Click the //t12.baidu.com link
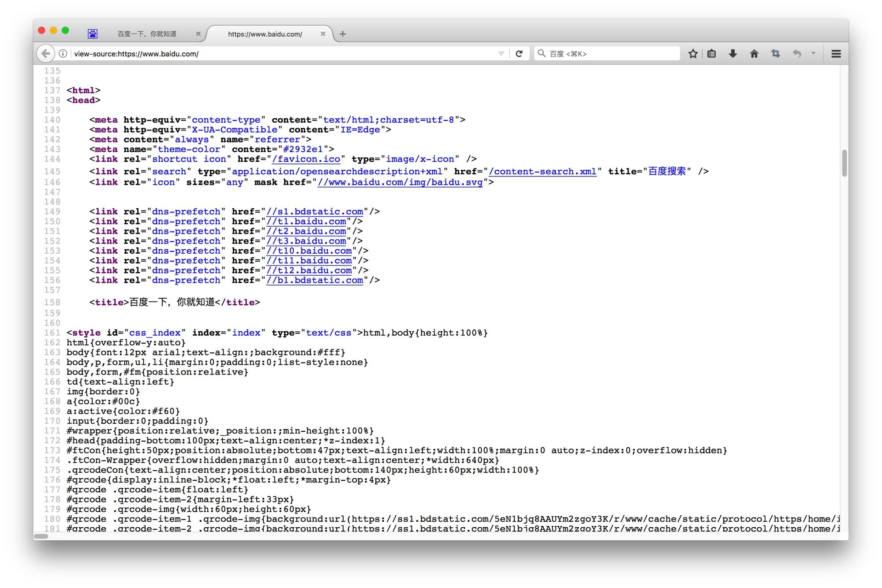 click(309, 270)
